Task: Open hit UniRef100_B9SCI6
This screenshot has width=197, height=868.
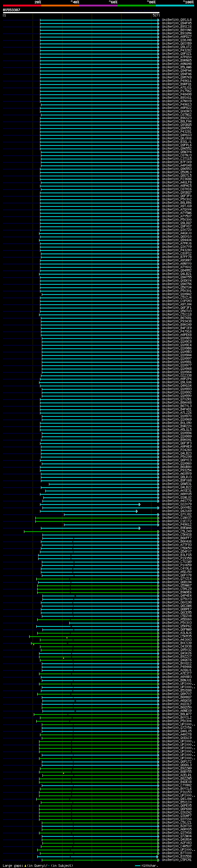Action: (x=177, y=26)
